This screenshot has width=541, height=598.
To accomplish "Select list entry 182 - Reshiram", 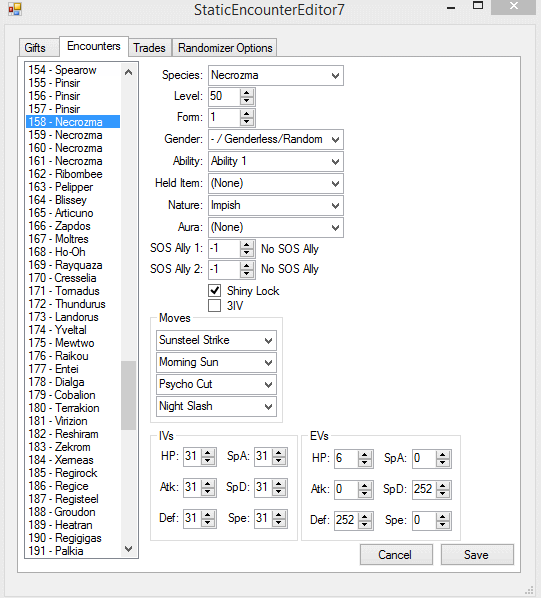I will (x=73, y=434).
